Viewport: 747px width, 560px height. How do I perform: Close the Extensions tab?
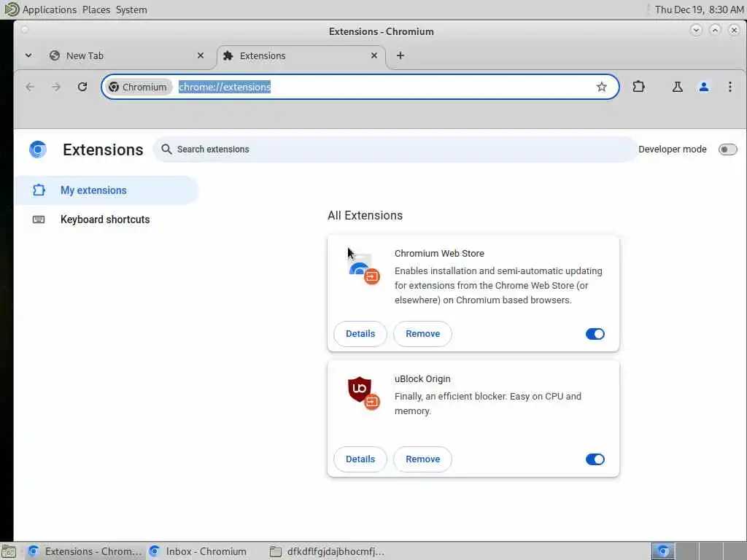click(x=374, y=55)
